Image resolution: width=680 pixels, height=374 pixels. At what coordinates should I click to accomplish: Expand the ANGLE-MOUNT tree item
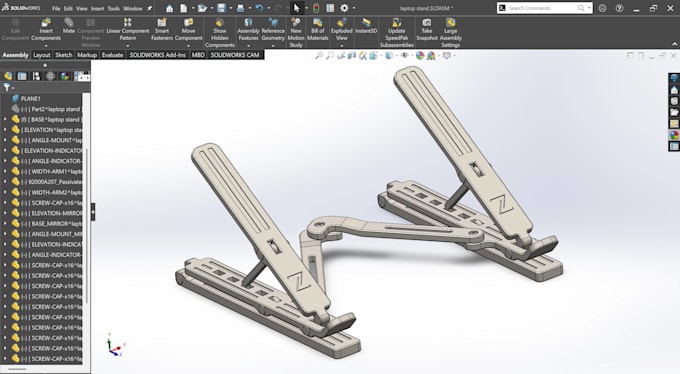[x=5, y=140]
